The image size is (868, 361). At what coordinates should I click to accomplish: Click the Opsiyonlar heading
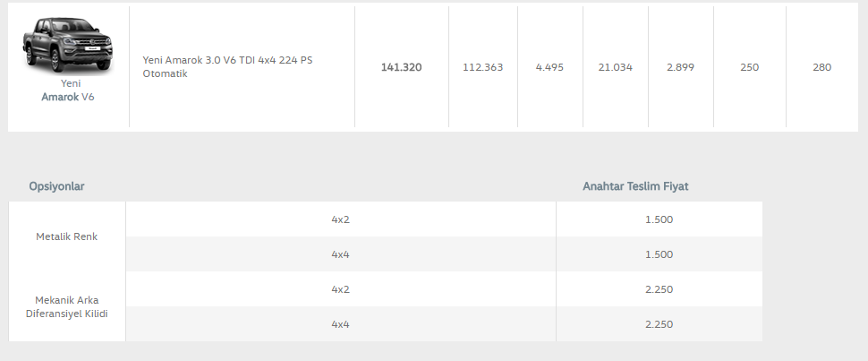[56, 186]
